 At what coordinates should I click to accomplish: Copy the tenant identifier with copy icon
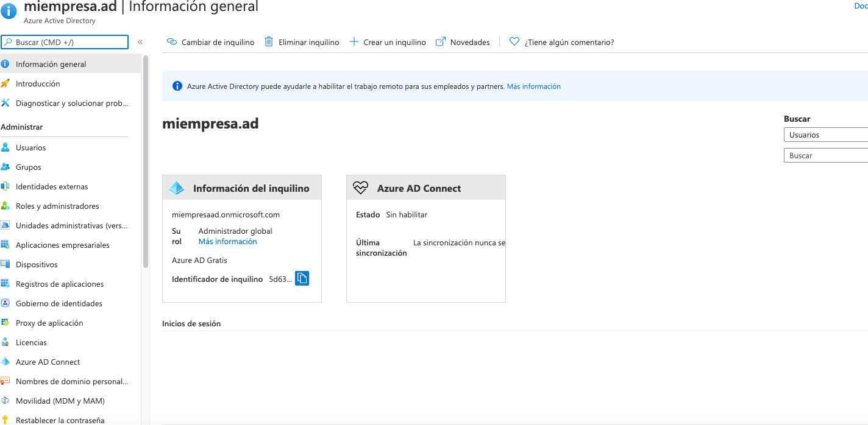302,278
